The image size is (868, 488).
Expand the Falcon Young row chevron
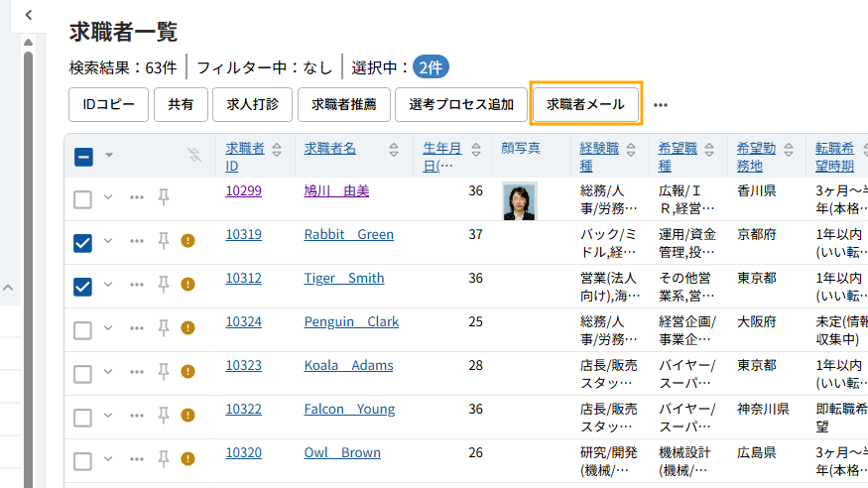(109, 416)
